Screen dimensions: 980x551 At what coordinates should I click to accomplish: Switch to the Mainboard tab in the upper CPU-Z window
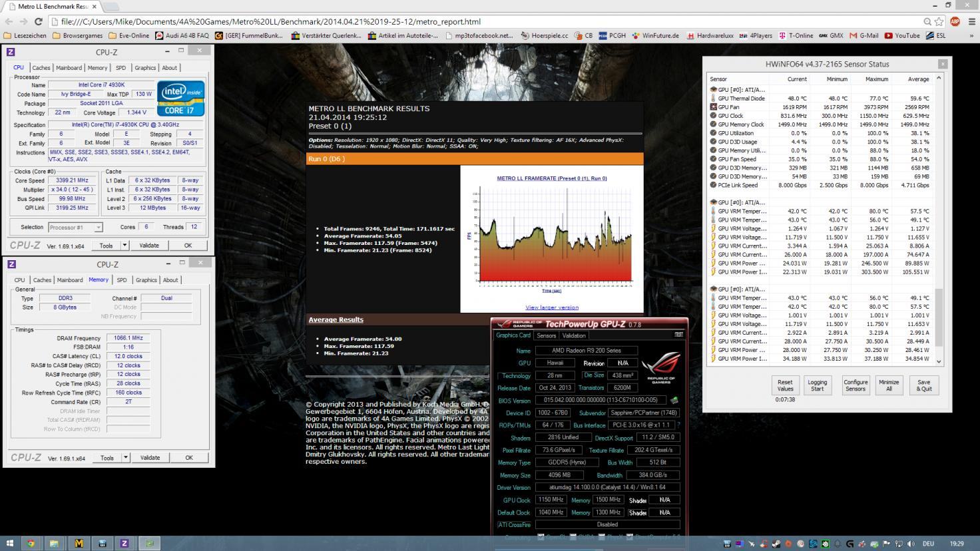69,68
